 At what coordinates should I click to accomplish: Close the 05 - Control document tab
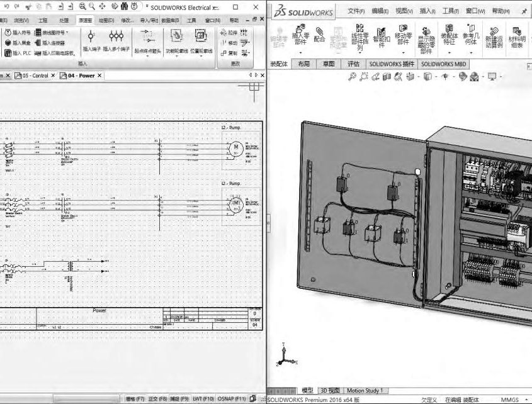[x=53, y=76]
